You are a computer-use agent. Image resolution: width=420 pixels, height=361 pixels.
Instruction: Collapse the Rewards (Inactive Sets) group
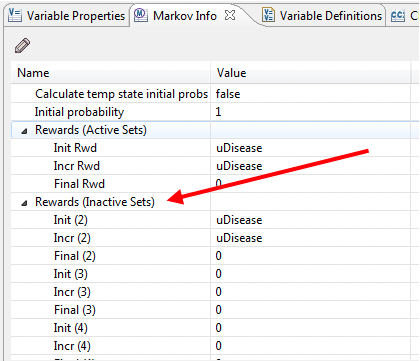click(x=24, y=203)
